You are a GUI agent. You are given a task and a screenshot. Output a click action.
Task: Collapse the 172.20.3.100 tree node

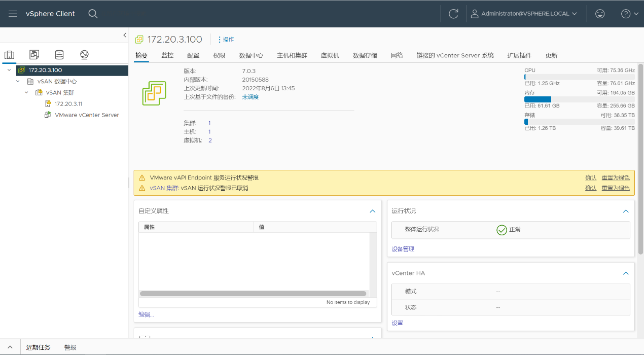pyautogui.click(x=9, y=70)
